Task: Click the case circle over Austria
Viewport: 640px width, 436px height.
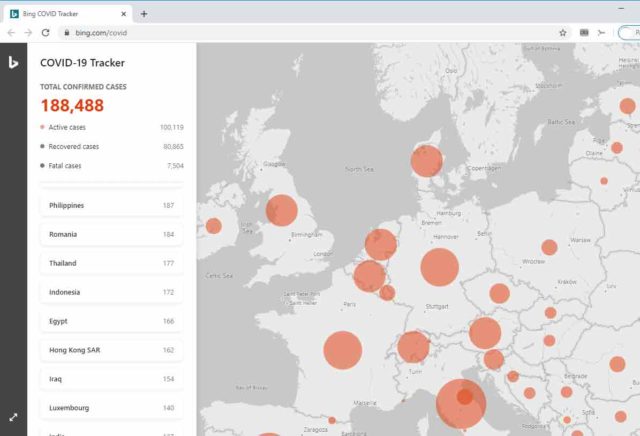Action: point(485,333)
